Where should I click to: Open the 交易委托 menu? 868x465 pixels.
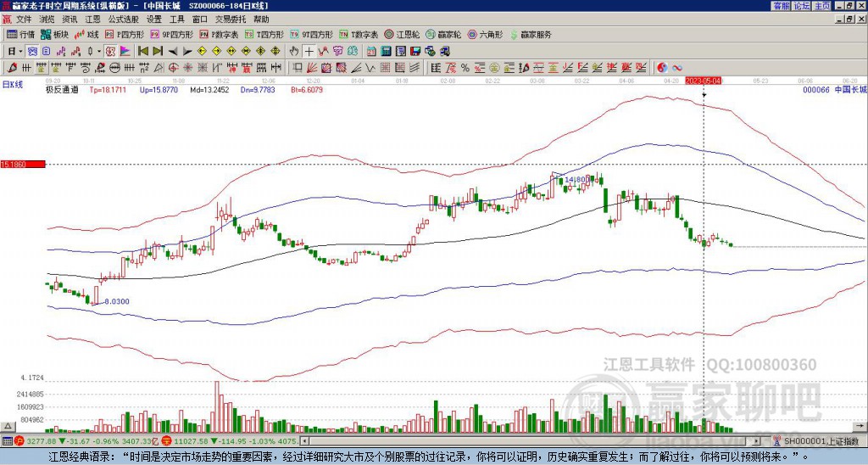231,20
